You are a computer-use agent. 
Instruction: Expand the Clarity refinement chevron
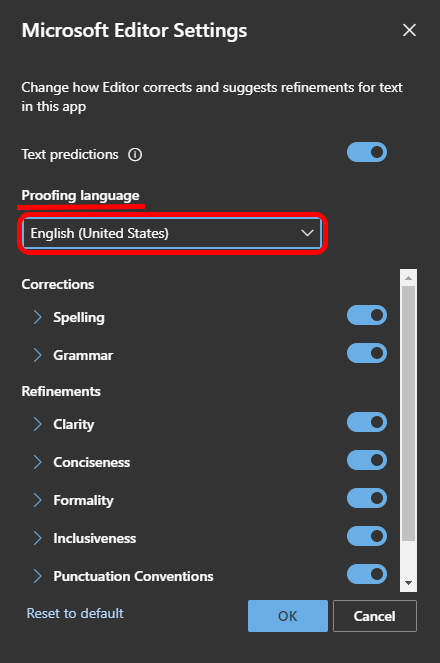pos(38,424)
